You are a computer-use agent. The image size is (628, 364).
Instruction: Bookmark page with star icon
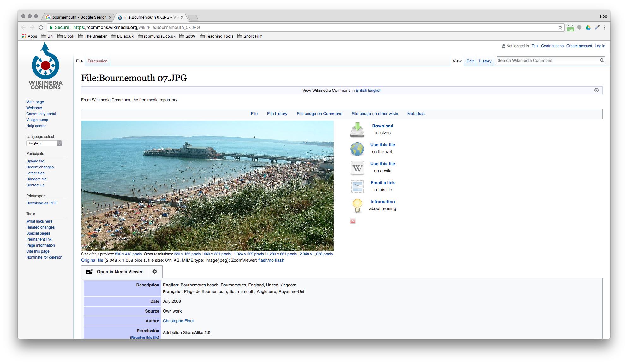560,27
